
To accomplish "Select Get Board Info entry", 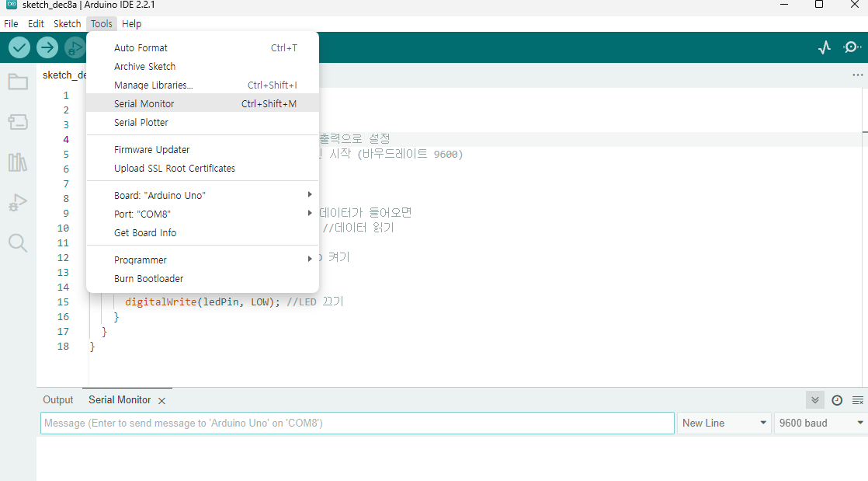I will (x=203, y=233).
